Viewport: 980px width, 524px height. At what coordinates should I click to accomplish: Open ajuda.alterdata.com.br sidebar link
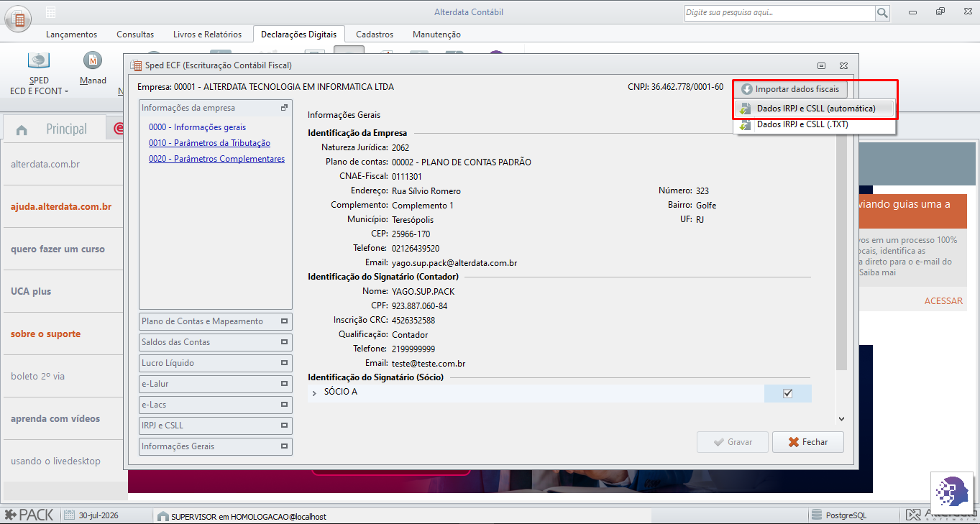point(61,207)
